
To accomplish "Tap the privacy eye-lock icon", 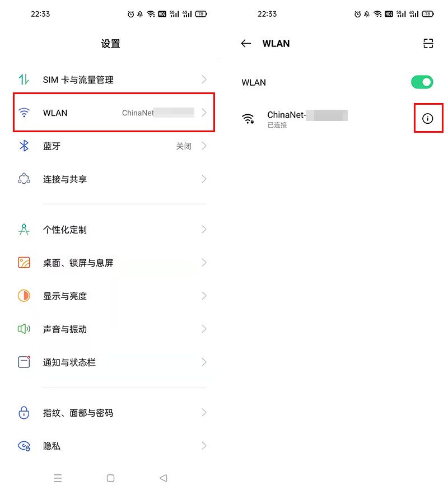I will point(24,446).
